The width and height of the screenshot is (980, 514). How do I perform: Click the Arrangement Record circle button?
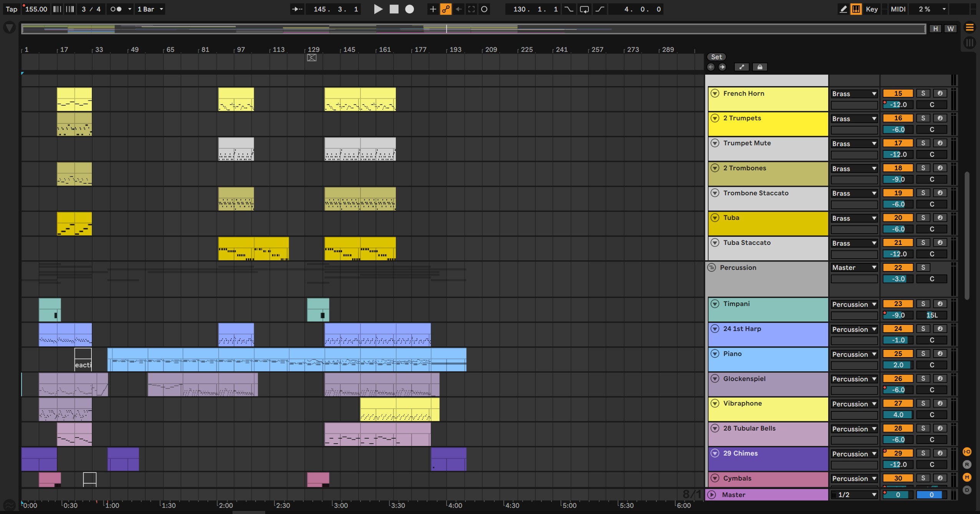click(410, 9)
